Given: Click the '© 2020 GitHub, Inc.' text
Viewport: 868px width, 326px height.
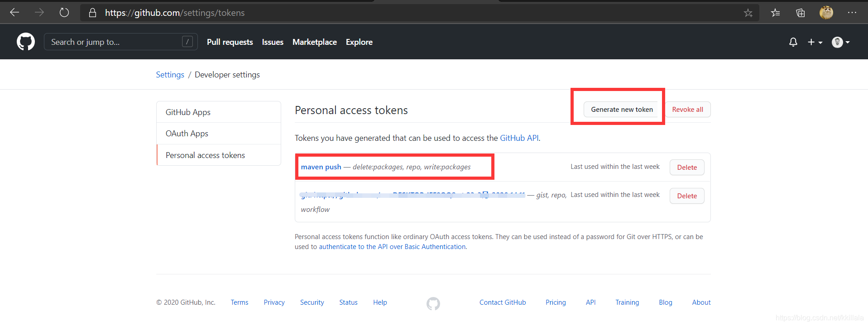Looking at the screenshot, I should [186, 302].
